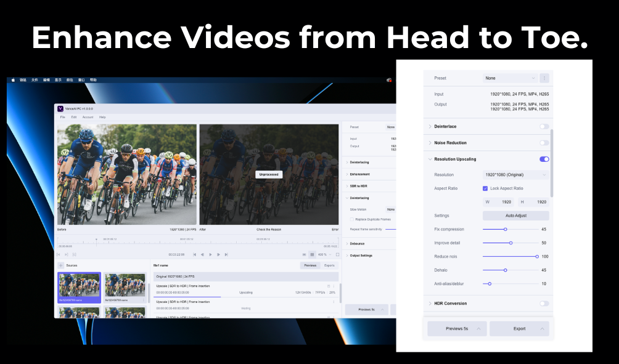The height and width of the screenshot is (364, 619).
Task: Select the side-by-side compare view icon
Action: click(312, 255)
